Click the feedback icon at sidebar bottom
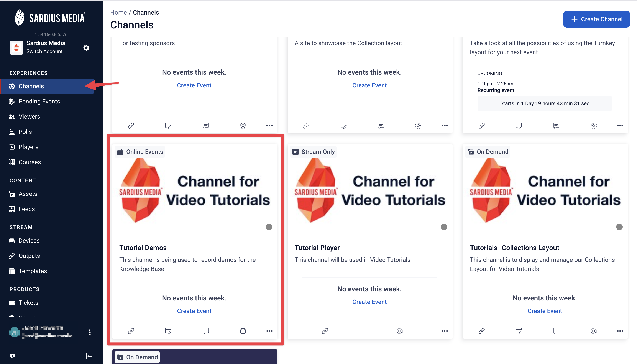The width and height of the screenshot is (637, 364). pyautogui.click(x=13, y=356)
